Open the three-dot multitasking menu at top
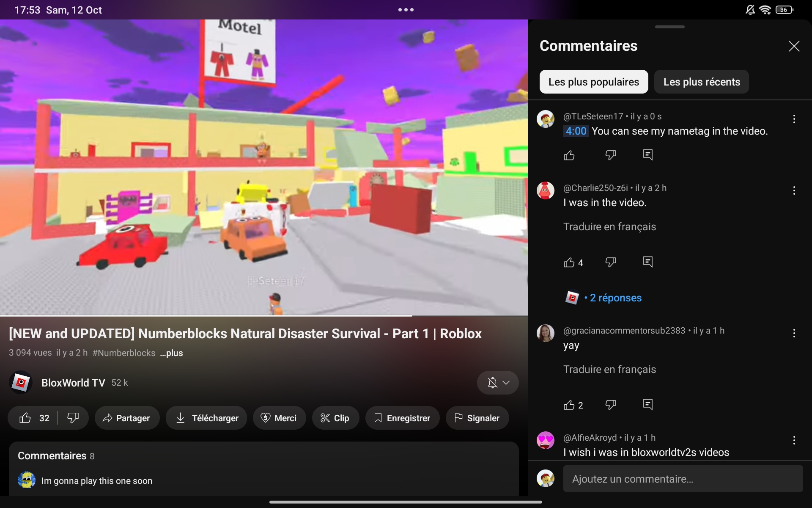 [x=406, y=10]
